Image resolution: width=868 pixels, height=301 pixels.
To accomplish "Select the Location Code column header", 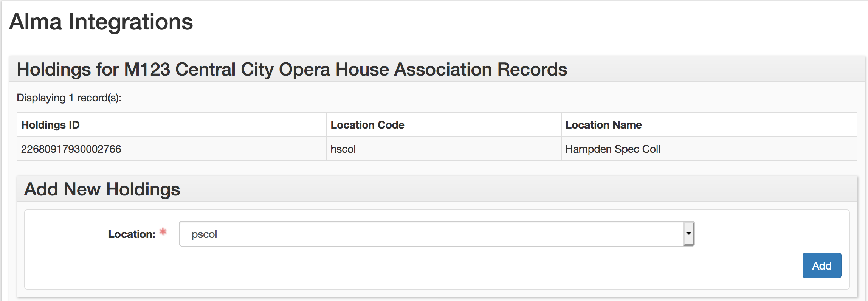I will tap(444, 125).
